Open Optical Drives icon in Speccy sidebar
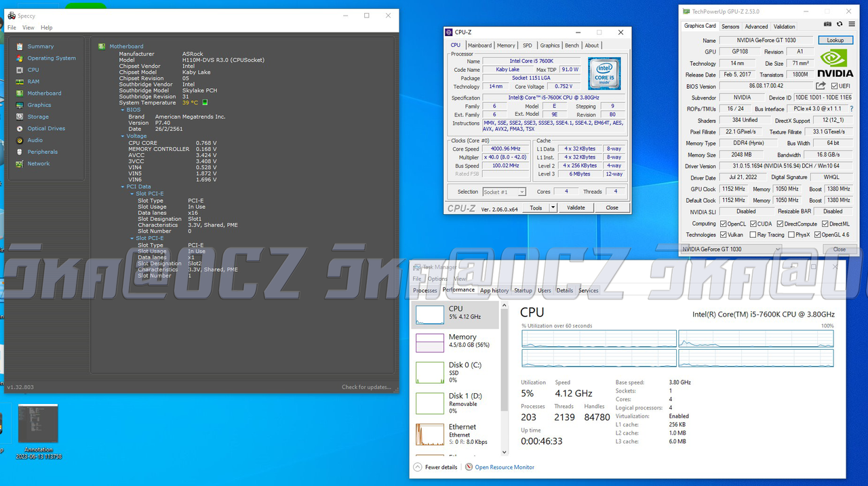This screenshot has width=868, height=486. [19, 128]
